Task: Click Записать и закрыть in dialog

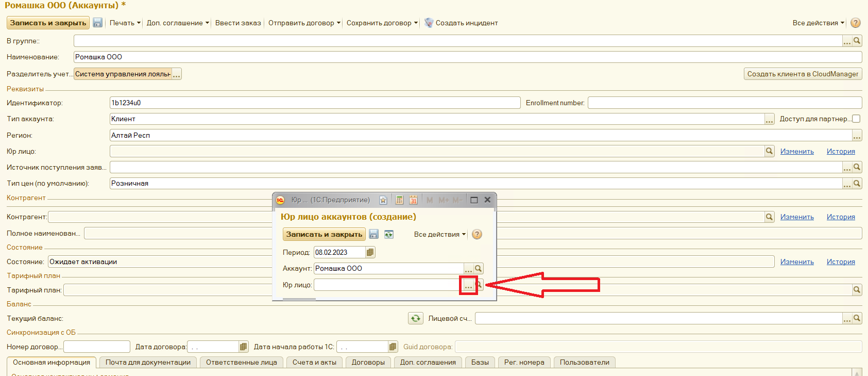Action: tap(324, 234)
